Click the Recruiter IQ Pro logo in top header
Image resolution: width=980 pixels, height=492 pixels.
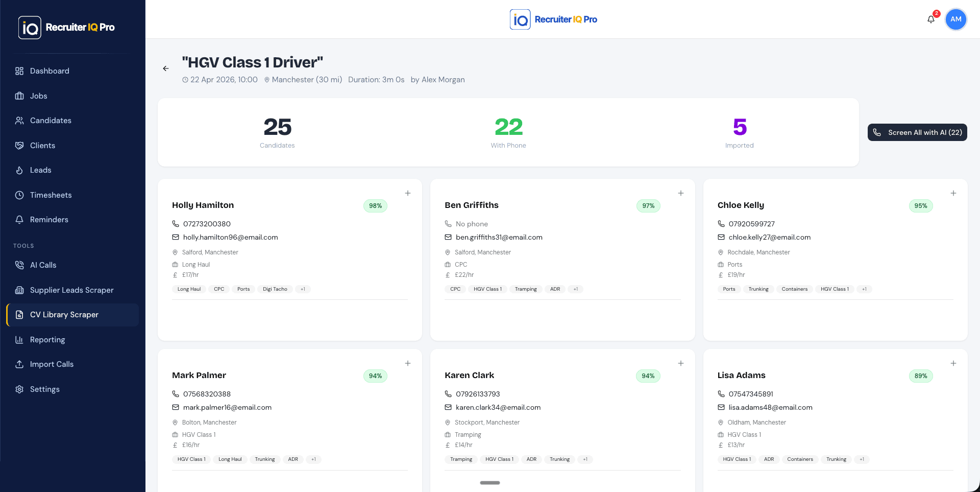(553, 19)
